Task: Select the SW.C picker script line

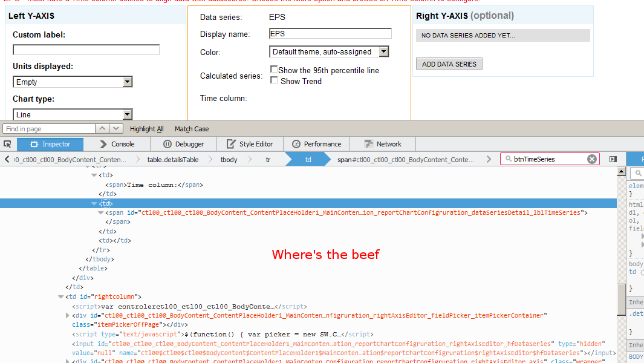Action: (x=223, y=334)
